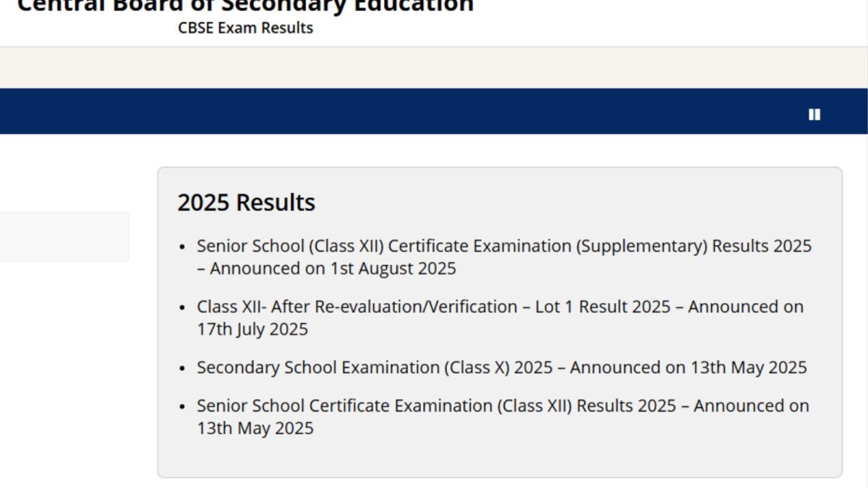
Task: Open Class XII Re-evaluation/Verification Lot 1 Result
Action: pos(499,307)
